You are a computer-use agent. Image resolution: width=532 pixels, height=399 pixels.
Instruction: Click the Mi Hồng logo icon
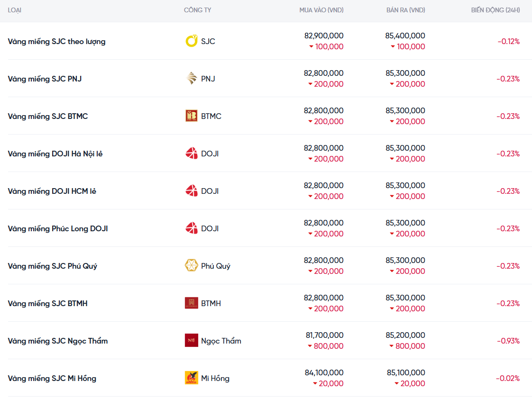[x=191, y=378]
